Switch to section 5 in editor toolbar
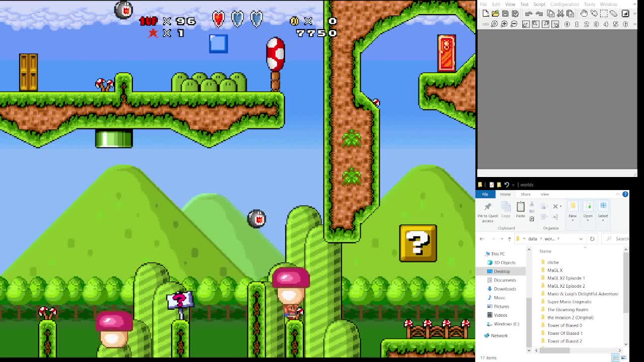The height and width of the screenshot is (362, 644). [x=616, y=24]
